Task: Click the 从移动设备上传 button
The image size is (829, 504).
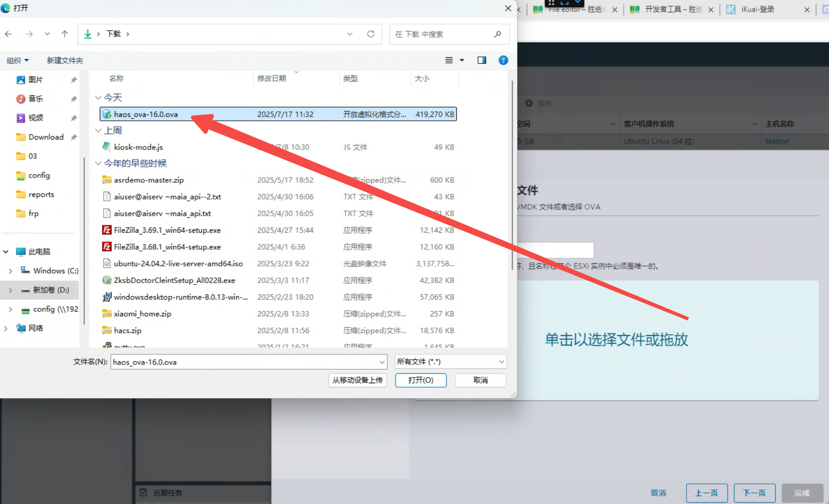Action: [x=357, y=380]
